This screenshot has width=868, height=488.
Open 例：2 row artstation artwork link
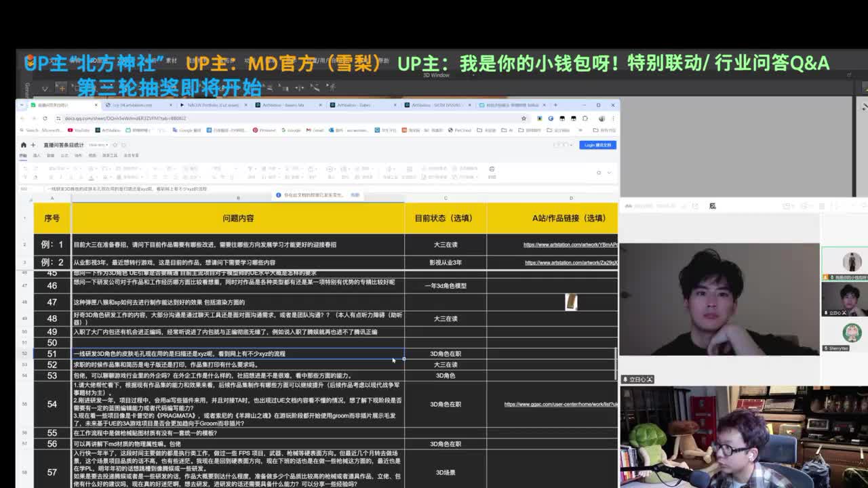[x=571, y=262]
